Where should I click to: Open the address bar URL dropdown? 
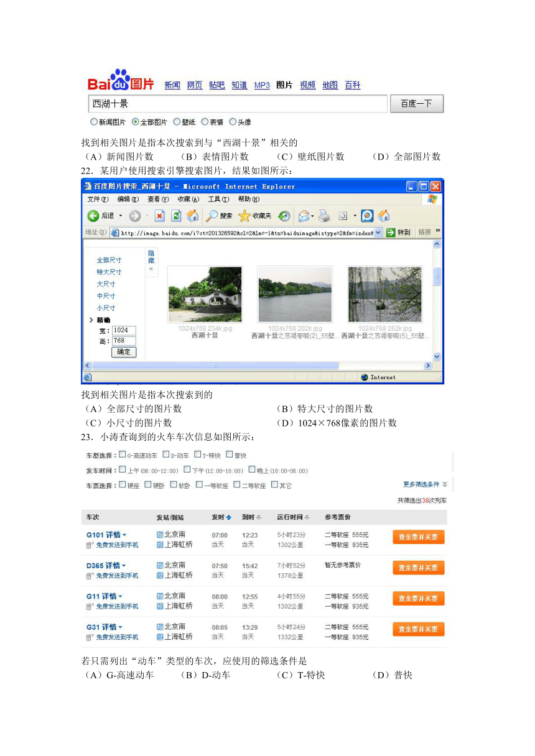(378, 233)
